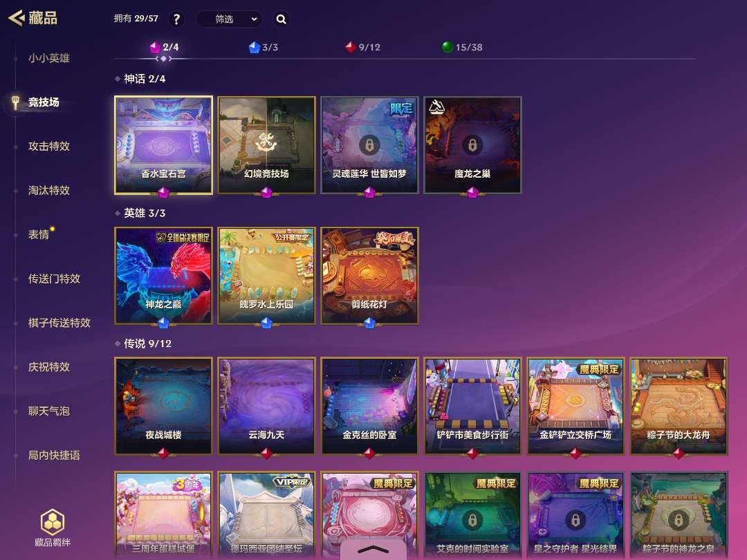This screenshot has height=560, width=747.
Task: Choose the 神龙之巅 arena card
Action: 163,276
